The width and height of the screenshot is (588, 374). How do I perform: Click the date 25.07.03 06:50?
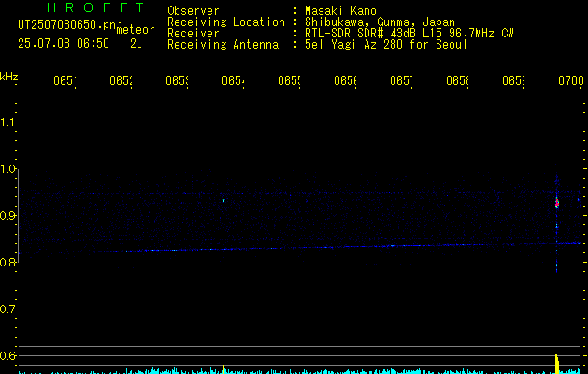[x=64, y=44]
